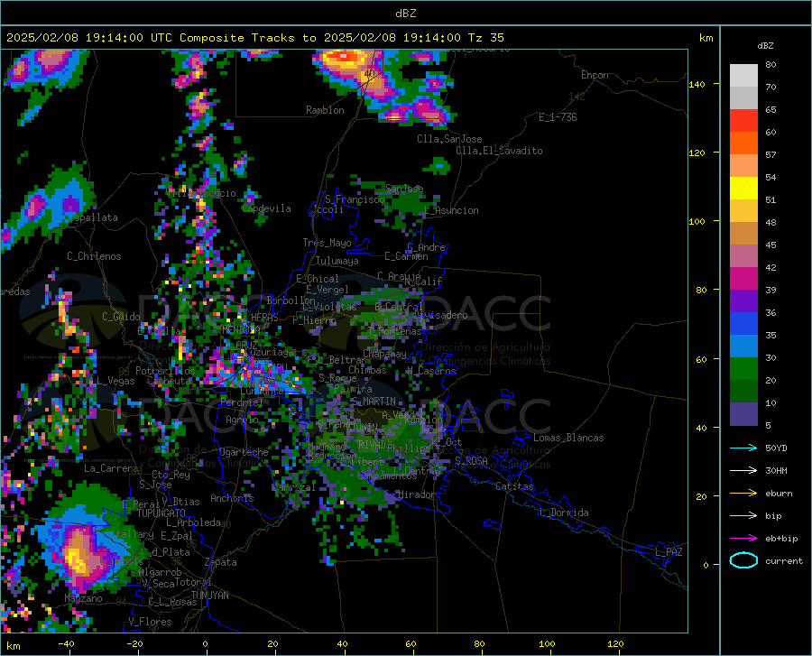Viewport: 812px width, 656px height.
Task: Click the Tulumaya place label
Action: [337, 262]
